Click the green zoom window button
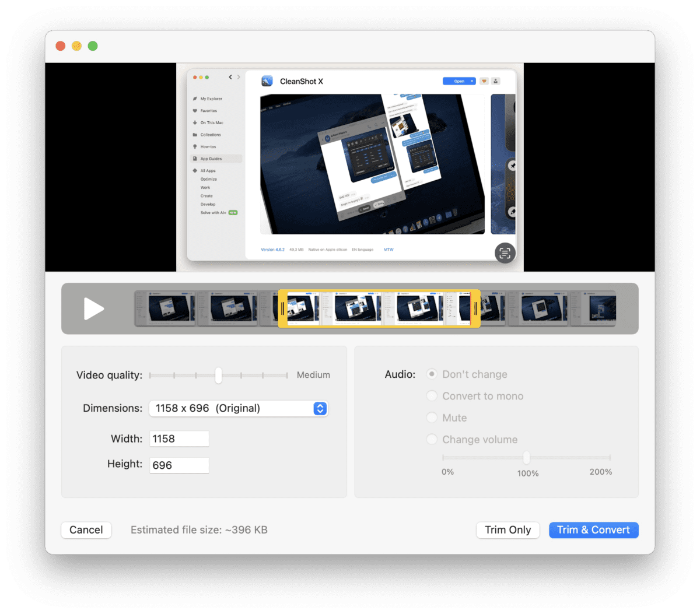The height and width of the screenshot is (614, 700). [x=93, y=46]
